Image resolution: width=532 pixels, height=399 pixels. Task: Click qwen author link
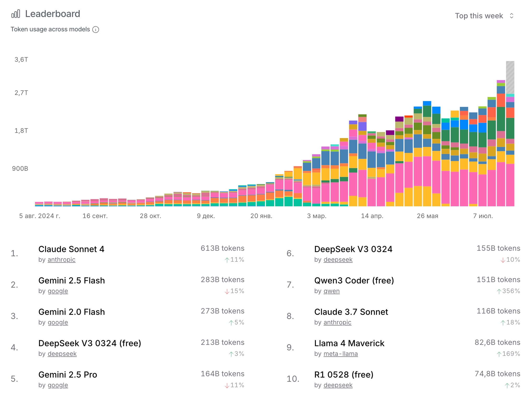tap(332, 291)
